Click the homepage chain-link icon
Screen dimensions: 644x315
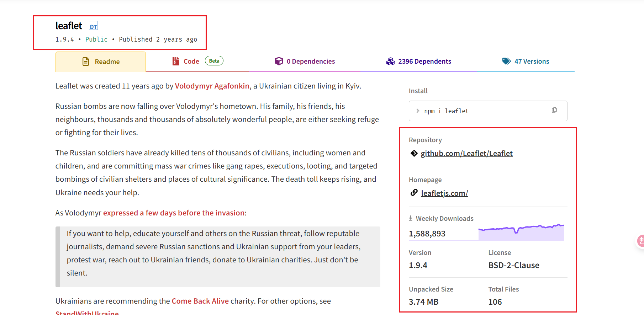[x=414, y=193]
